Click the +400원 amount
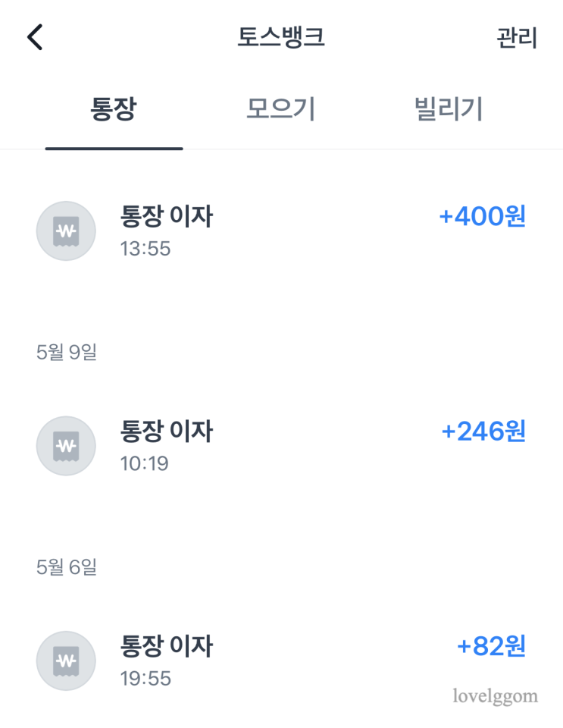563x728 pixels. (x=482, y=217)
